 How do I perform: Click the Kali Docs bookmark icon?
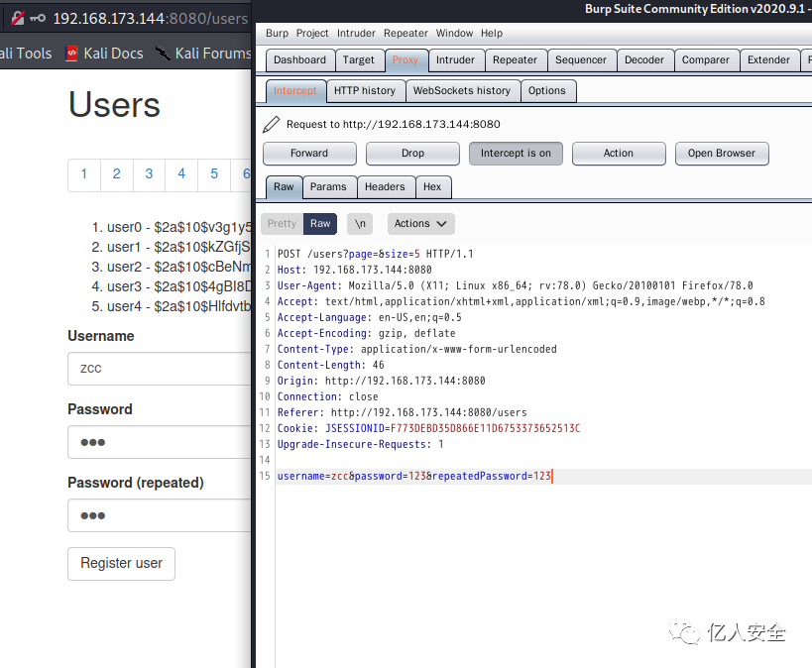click(71, 53)
